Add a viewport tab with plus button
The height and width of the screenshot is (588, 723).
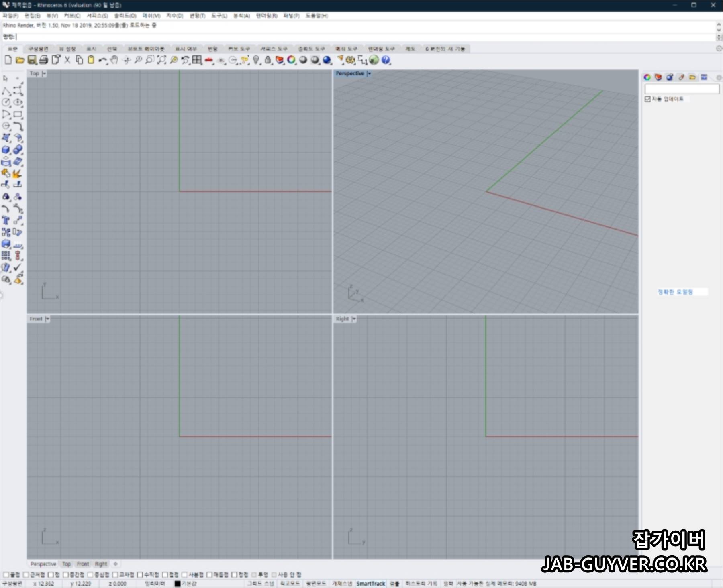point(116,564)
